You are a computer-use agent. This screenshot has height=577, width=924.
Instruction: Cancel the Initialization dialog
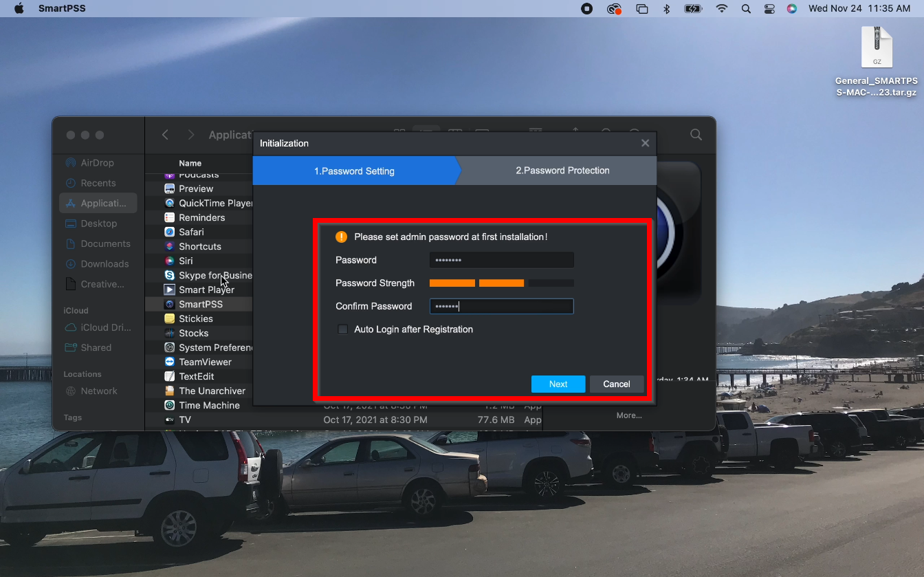tap(617, 384)
